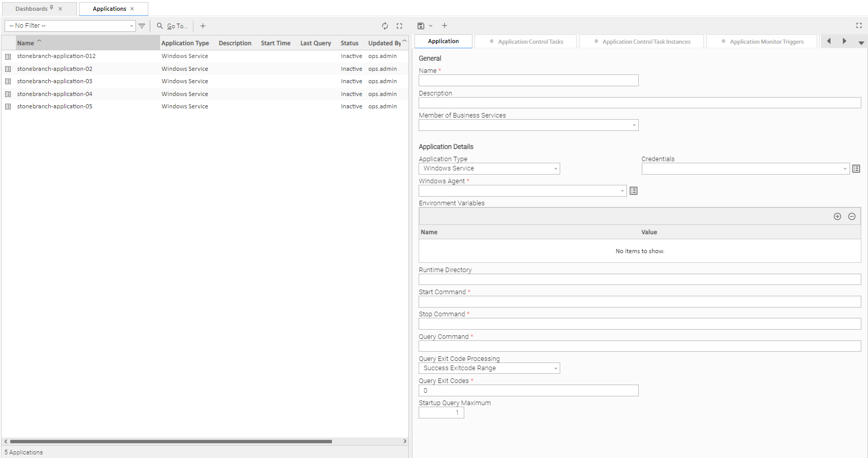Image resolution: width=868 pixels, height=458 pixels.
Task: Expand the No Filter dropdown
Action: point(131,26)
